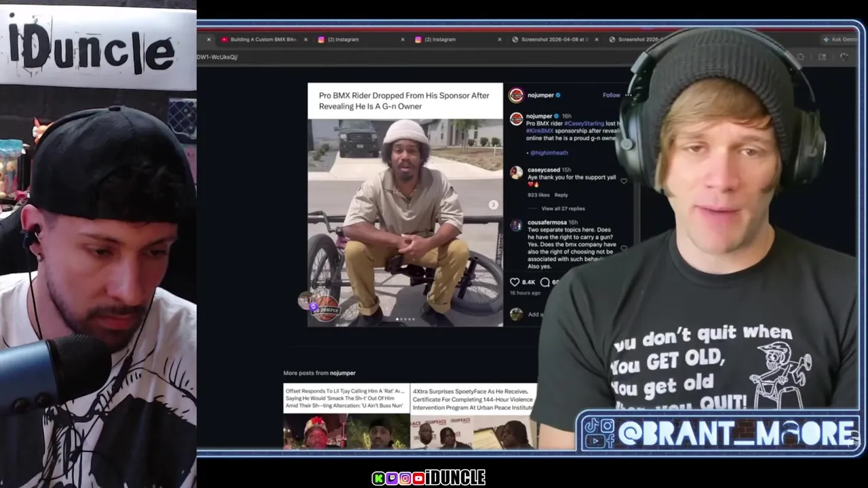Click the Instagram favicon on the second Instagram tab
868x488 pixels.
click(418, 39)
